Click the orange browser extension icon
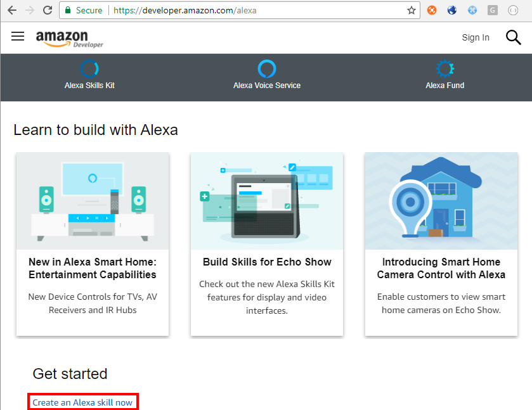532x410 pixels. [432, 11]
